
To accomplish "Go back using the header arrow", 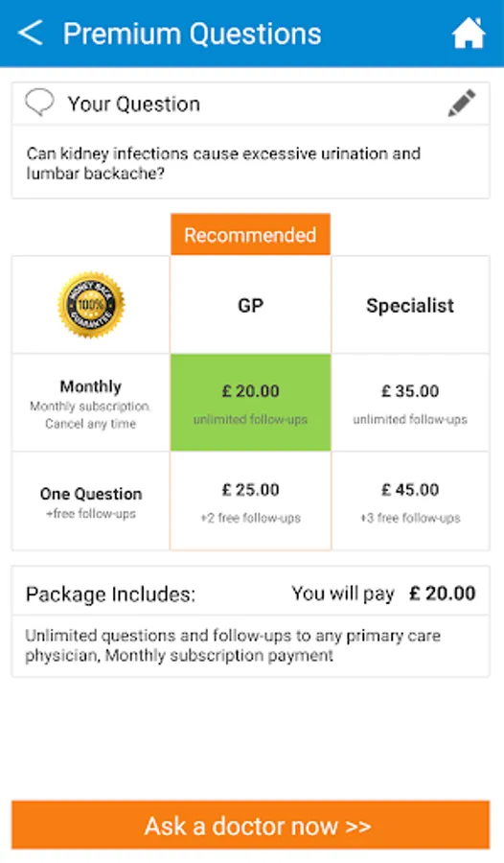I will point(31,33).
